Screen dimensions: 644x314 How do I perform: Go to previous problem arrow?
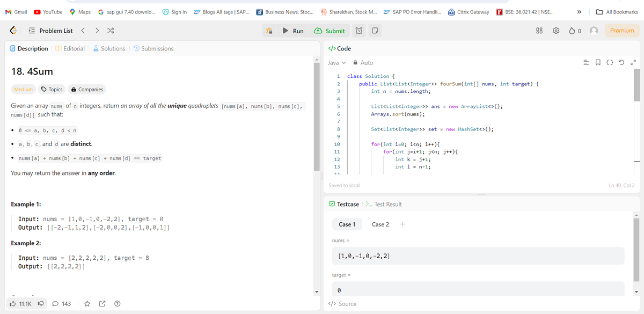83,31
